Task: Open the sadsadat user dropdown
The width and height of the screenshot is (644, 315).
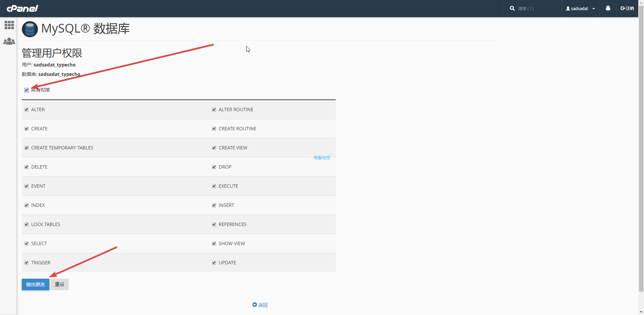Action: point(580,8)
